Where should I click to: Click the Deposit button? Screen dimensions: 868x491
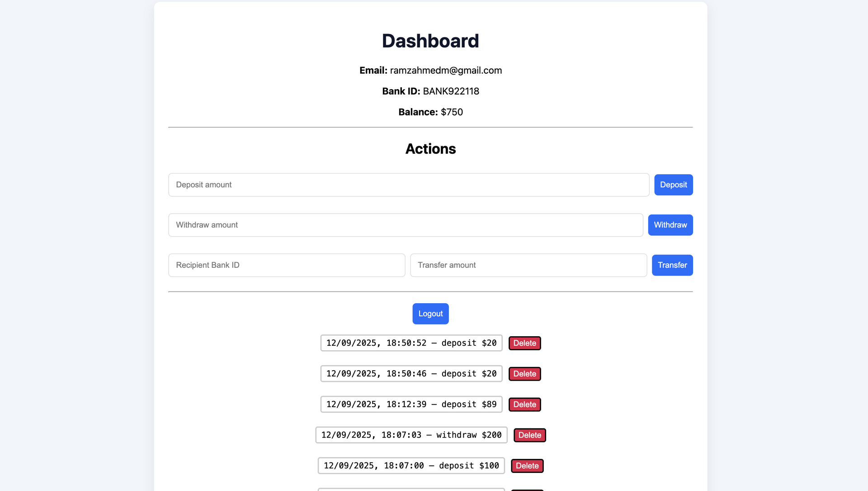pyautogui.click(x=673, y=185)
